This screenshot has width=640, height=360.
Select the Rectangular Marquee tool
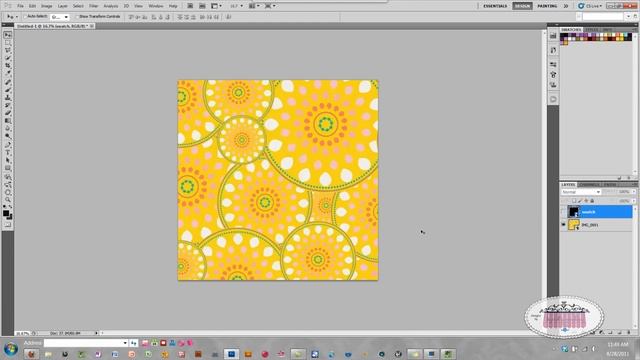(8, 43)
